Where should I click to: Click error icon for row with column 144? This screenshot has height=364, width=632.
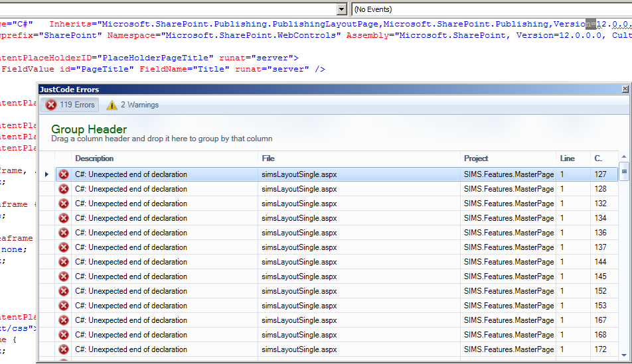(x=64, y=262)
